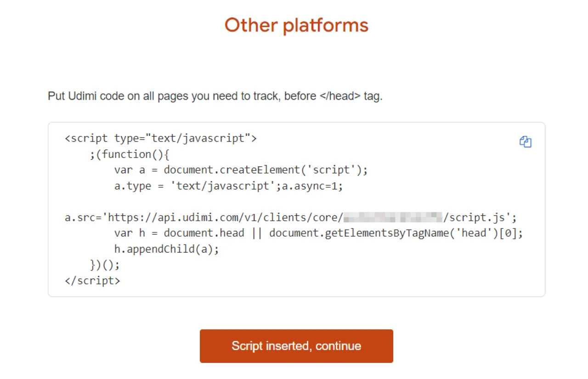Click the Other platforms heading

click(x=296, y=25)
